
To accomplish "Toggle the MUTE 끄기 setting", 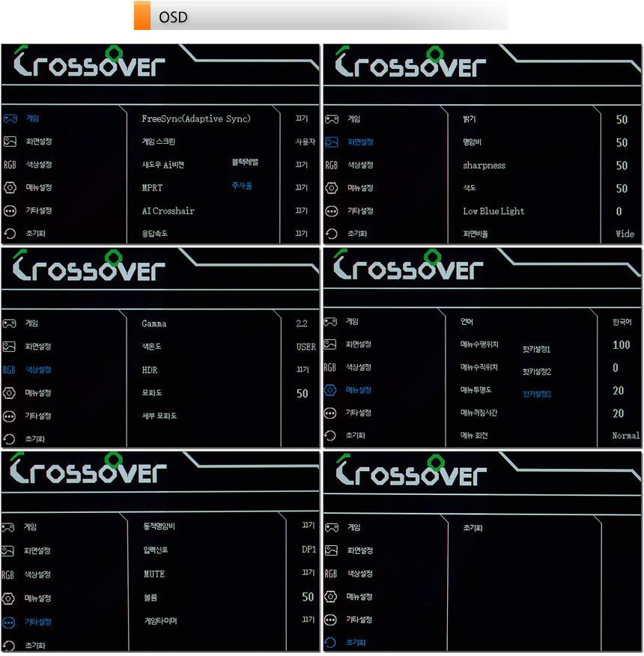I will pyautogui.click(x=308, y=573).
